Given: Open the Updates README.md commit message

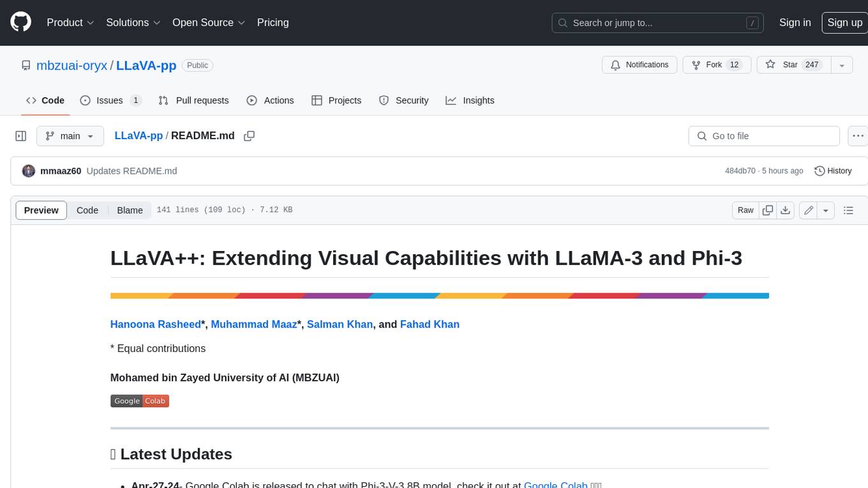Looking at the screenshot, I should tap(131, 171).
